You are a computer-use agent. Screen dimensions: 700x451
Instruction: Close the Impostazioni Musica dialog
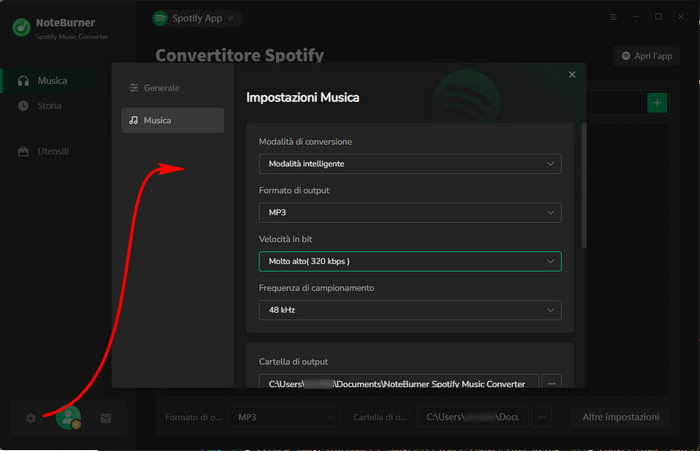click(572, 75)
